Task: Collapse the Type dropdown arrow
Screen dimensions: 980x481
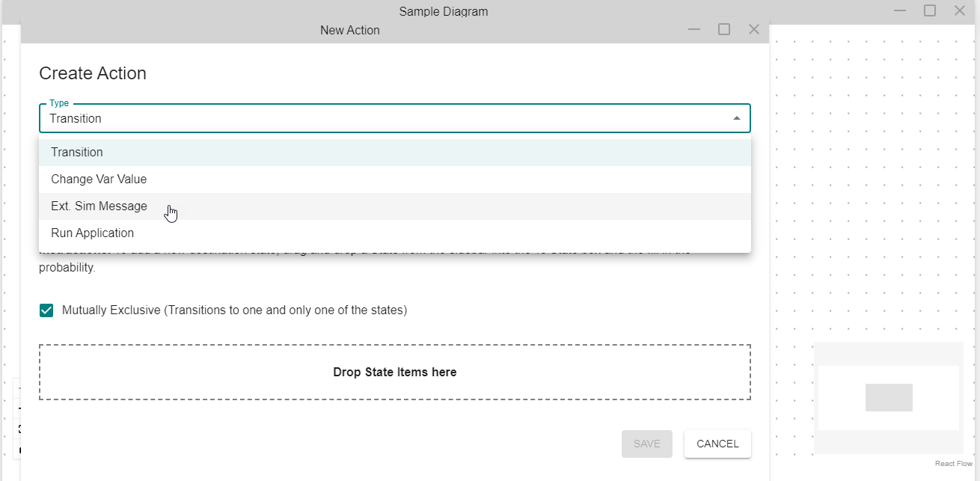Action: click(x=737, y=118)
